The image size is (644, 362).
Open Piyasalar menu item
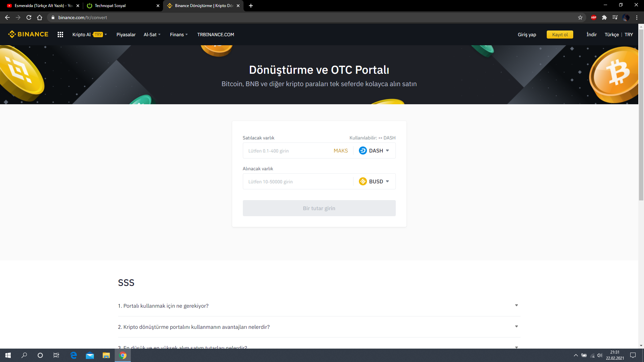tap(126, 35)
